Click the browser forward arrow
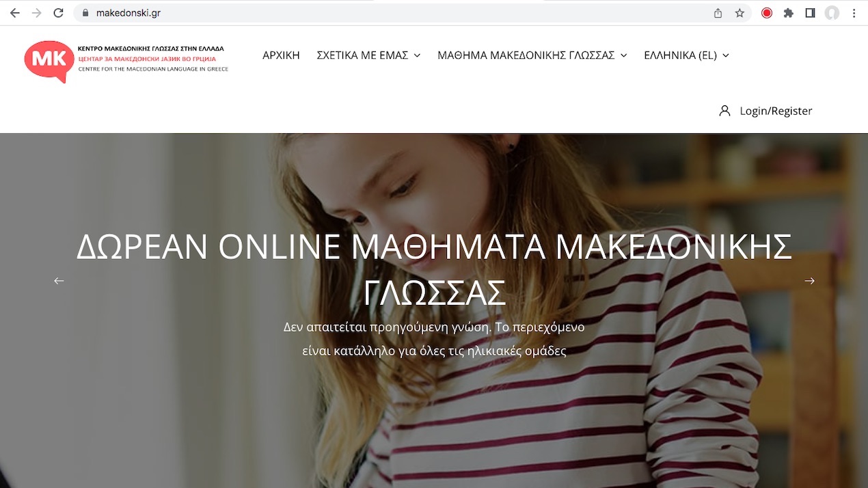868x488 pixels. tap(36, 13)
